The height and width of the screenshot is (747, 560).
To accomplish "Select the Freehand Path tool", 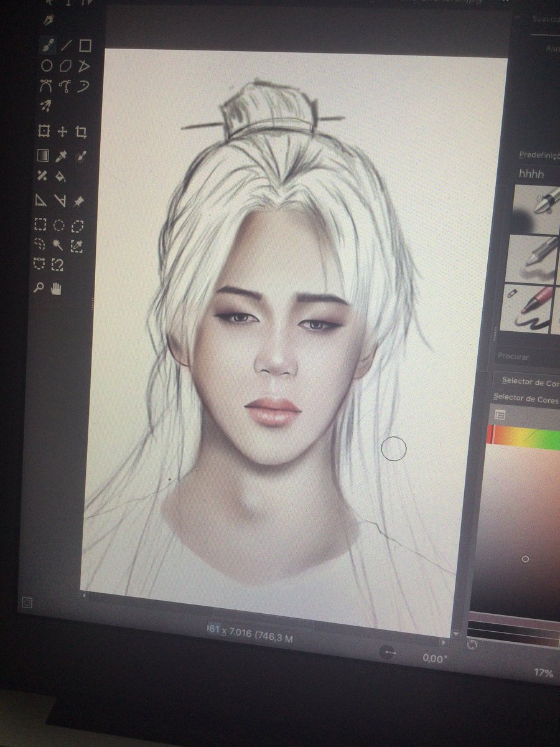I will [65, 85].
